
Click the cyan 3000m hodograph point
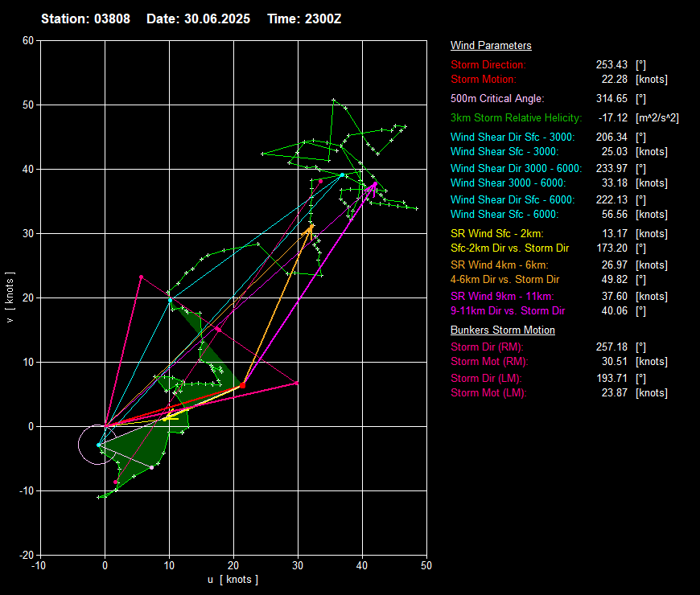click(x=170, y=300)
